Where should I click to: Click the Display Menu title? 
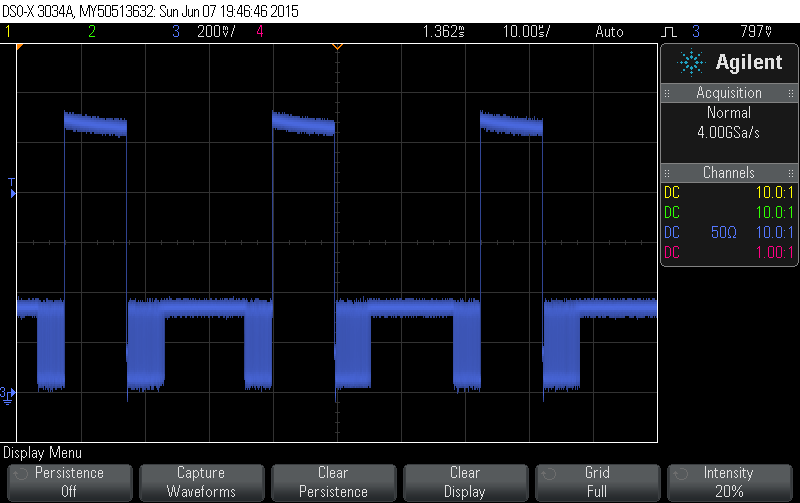pos(44,453)
